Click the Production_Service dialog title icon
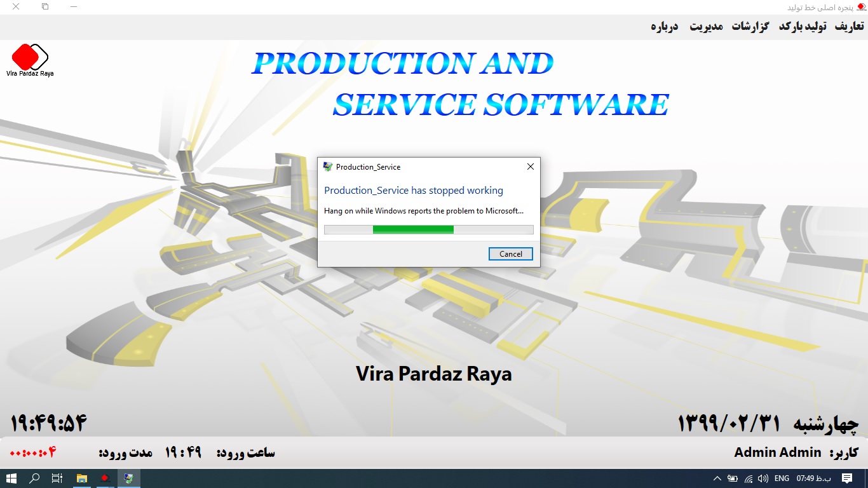The height and width of the screenshot is (488, 868). (x=328, y=166)
